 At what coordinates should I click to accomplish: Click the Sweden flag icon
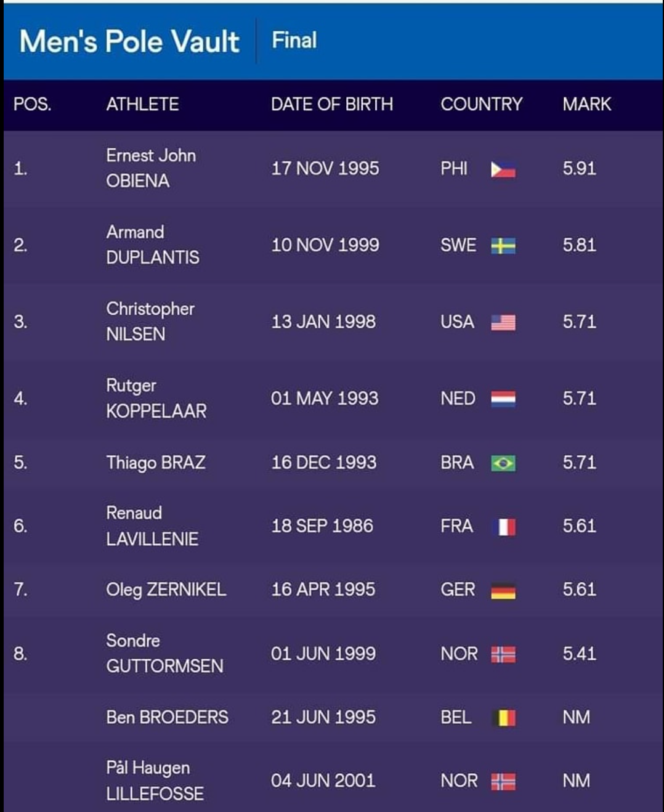pos(503,246)
